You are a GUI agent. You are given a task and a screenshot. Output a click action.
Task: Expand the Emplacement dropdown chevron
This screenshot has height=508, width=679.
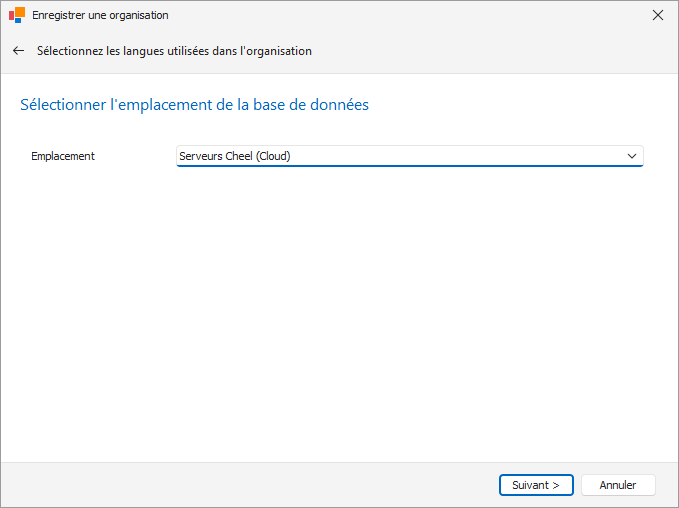tap(632, 156)
